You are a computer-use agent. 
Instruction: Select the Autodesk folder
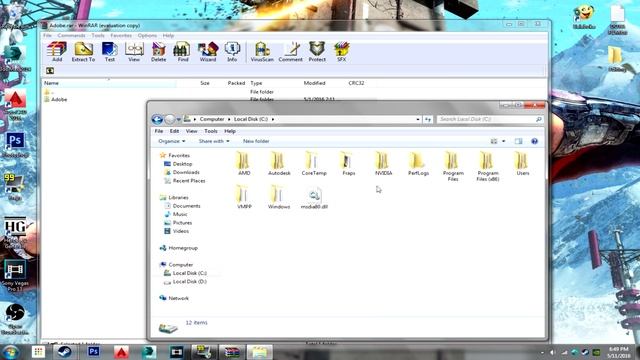279,164
